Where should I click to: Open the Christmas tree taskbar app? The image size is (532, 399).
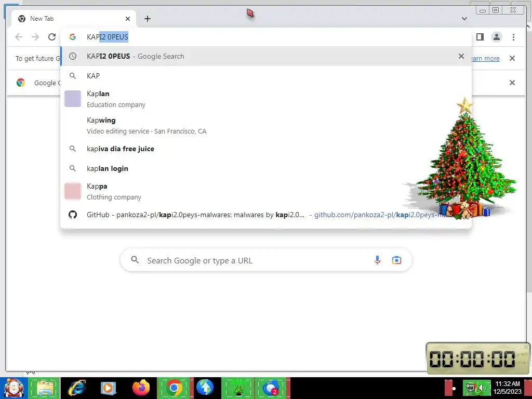(x=238, y=388)
